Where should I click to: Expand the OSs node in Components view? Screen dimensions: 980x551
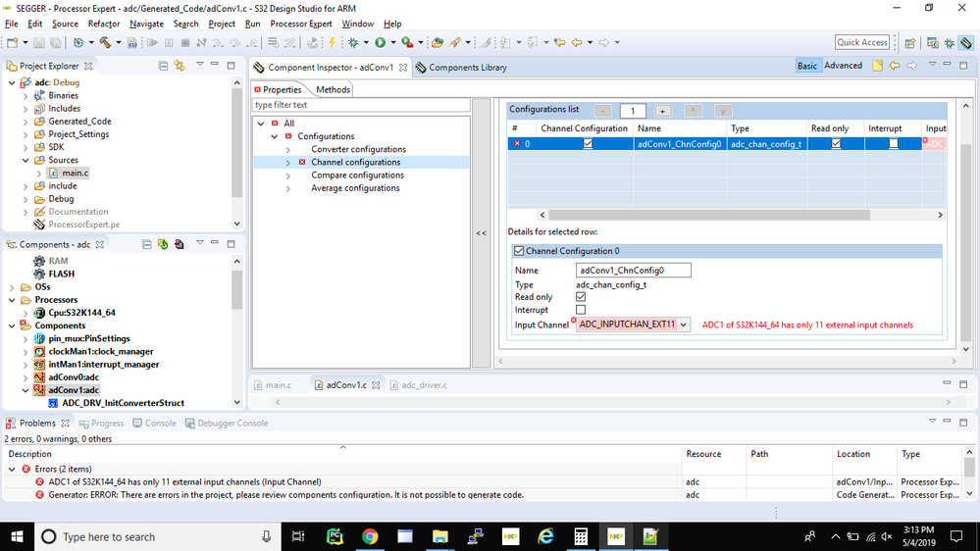[12, 287]
